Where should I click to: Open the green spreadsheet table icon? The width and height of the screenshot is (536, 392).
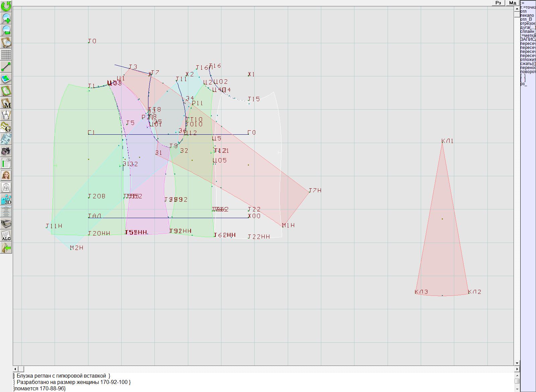tap(6, 163)
